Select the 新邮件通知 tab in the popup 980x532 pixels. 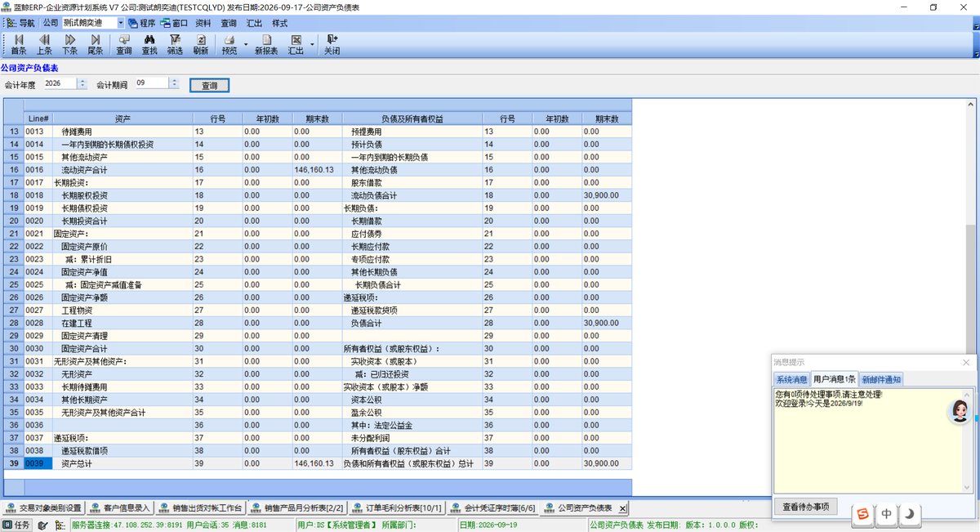click(881, 380)
